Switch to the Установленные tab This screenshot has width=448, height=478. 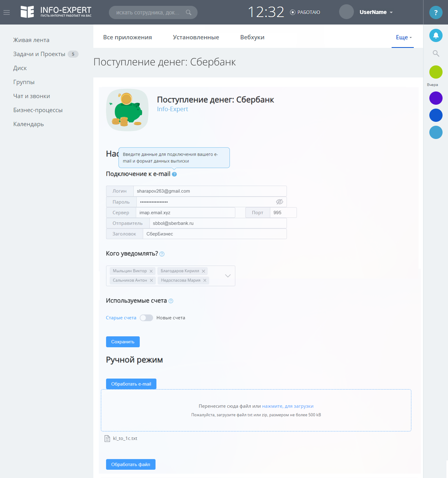(196, 37)
